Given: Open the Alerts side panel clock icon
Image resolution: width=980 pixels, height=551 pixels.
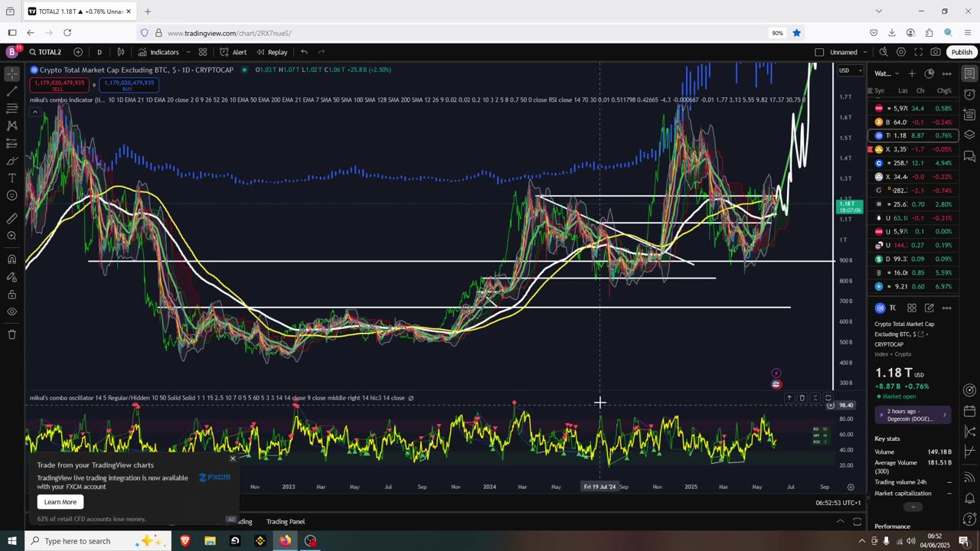Looking at the screenshot, I should point(969,94).
